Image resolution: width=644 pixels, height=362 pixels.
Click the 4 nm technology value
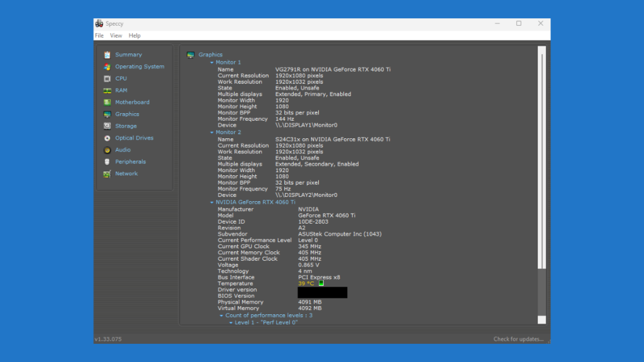(305, 271)
